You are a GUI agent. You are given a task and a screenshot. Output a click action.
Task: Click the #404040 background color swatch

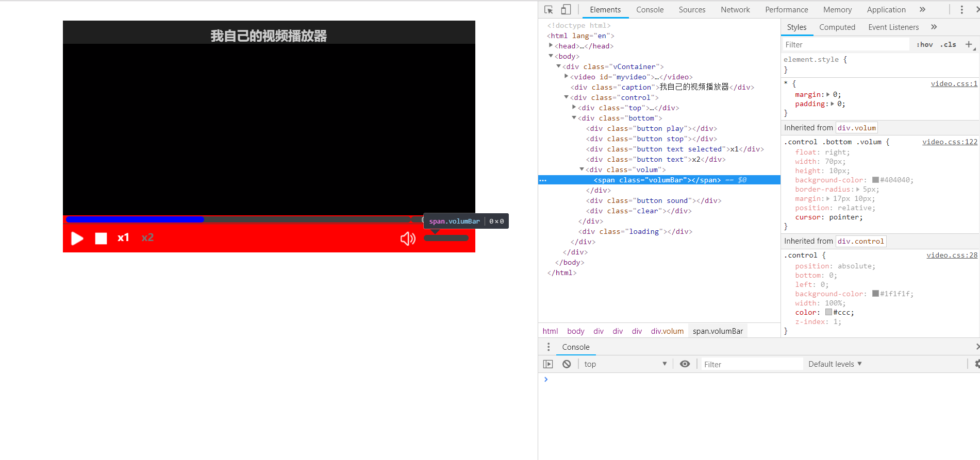pyautogui.click(x=875, y=180)
